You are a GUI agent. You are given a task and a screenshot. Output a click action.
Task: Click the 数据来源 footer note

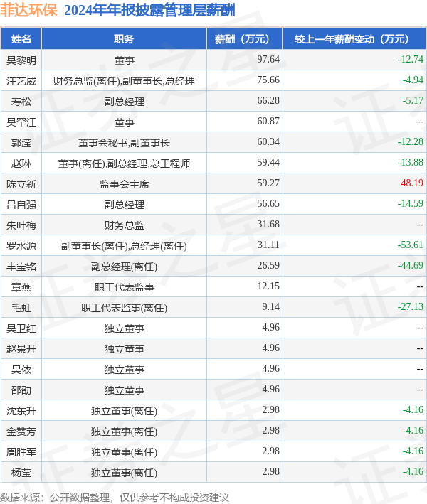point(115,498)
